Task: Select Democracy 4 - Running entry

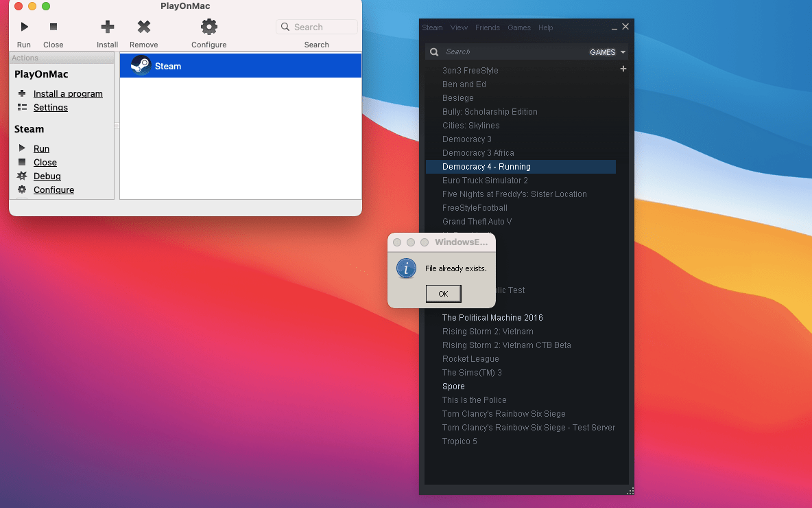Action: [x=521, y=166]
